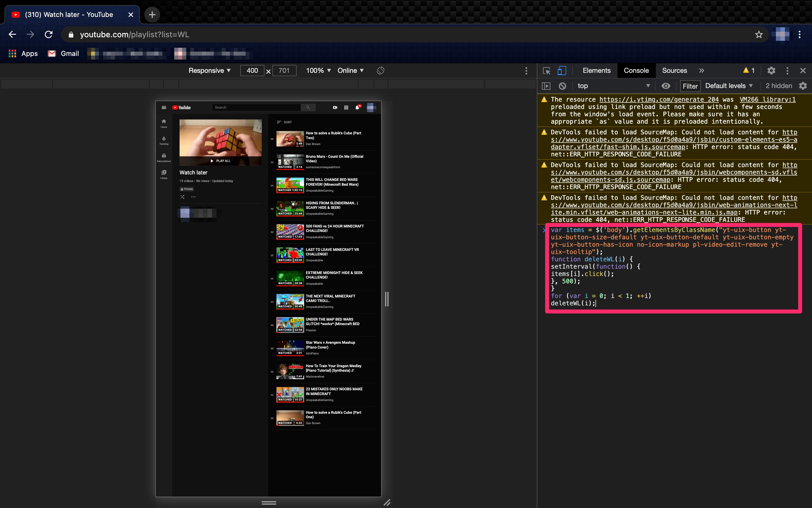Open the Default levels dropdown
The width and height of the screenshot is (812, 508).
pos(729,86)
